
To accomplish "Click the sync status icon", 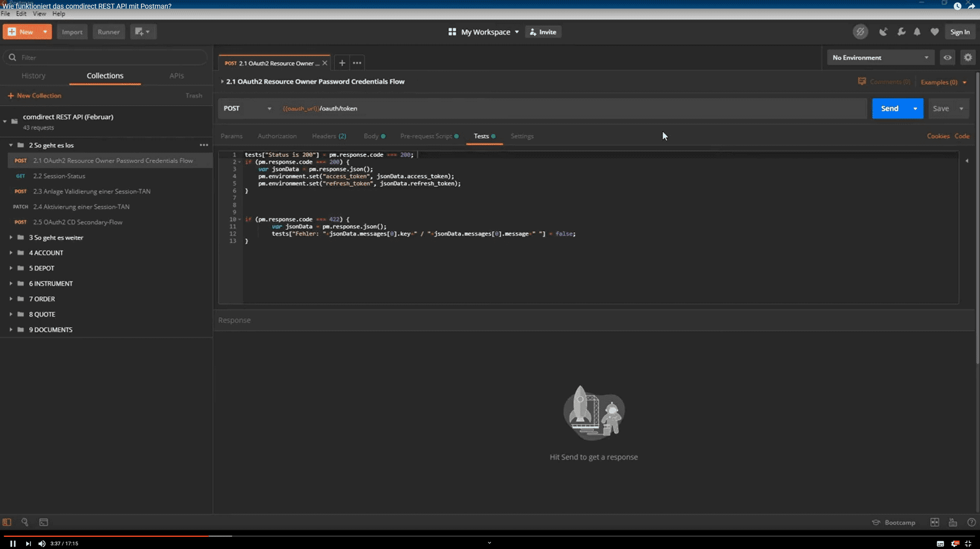I will coord(860,32).
